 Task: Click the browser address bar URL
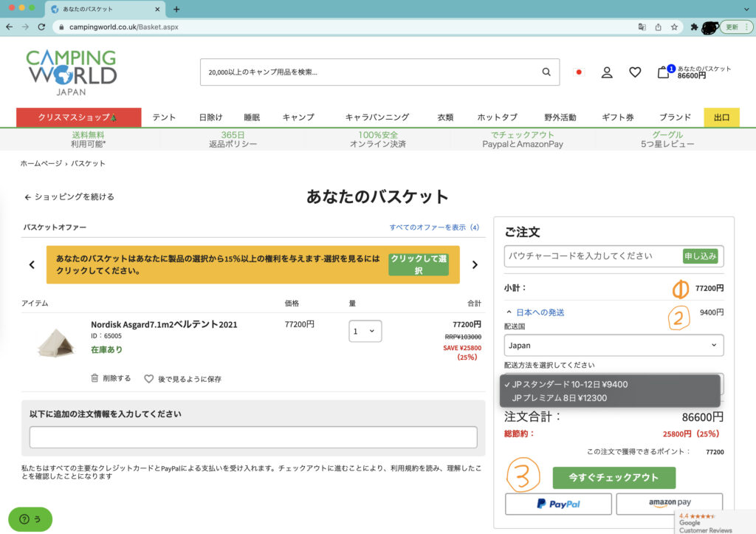(x=124, y=27)
